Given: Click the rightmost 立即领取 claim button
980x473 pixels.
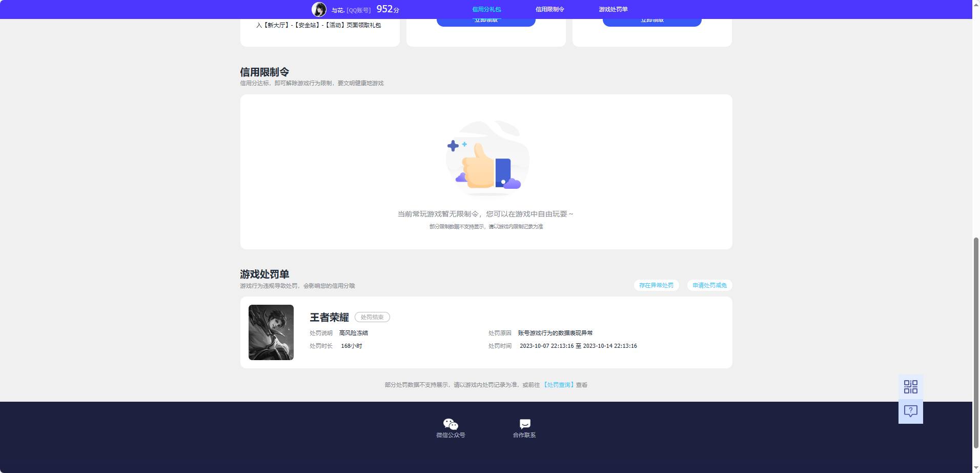Looking at the screenshot, I should coord(651,19).
